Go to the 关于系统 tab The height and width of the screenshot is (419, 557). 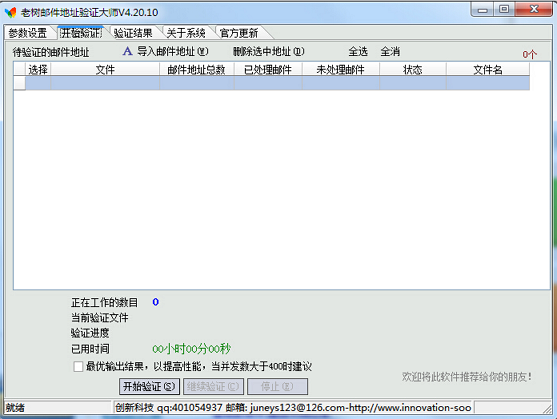pos(186,33)
